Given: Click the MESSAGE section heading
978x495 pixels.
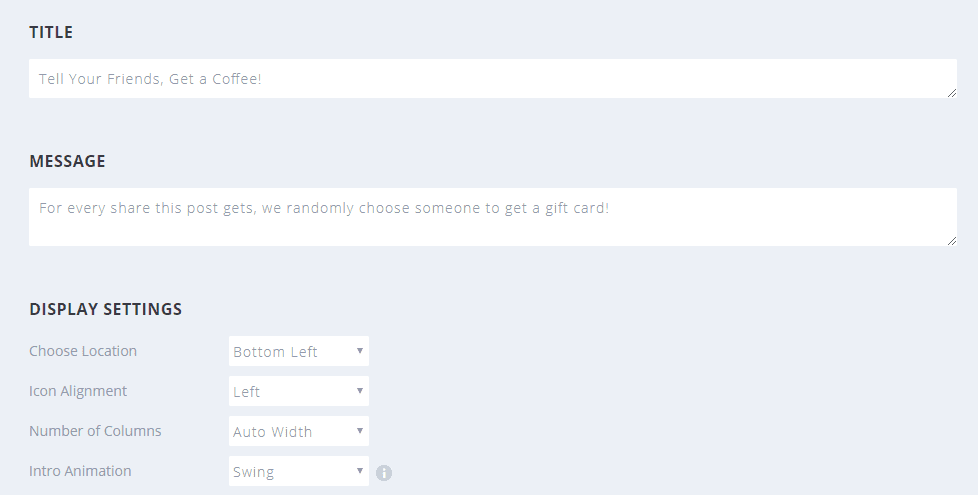Looking at the screenshot, I should click(67, 161).
